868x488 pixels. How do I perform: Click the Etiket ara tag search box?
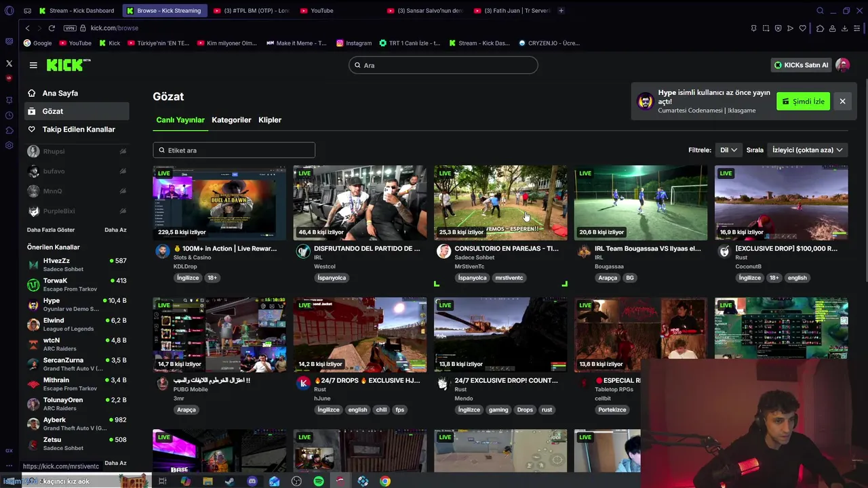[234, 150]
